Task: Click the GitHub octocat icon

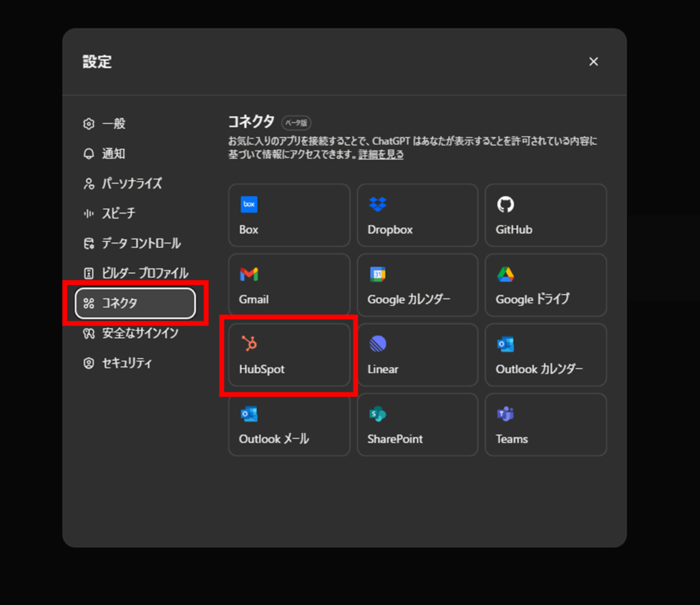Action: tap(505, 204)
